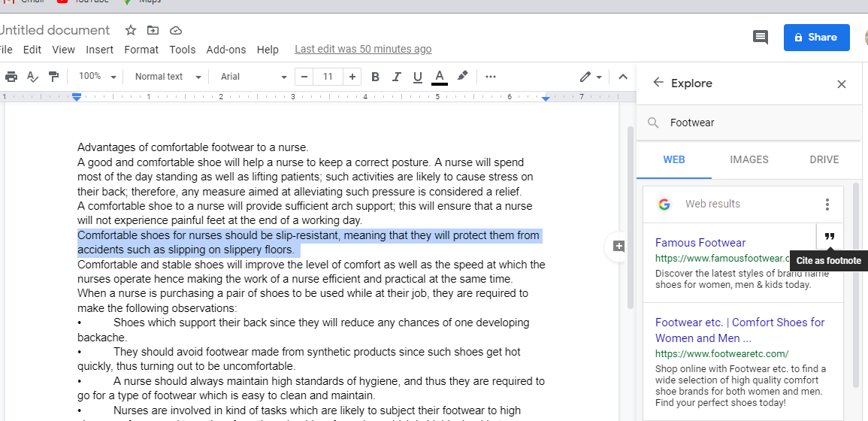This screenshot has height=421, width=868.
Task: Click the Print icon in toolbar
Action: pos(11,77)
